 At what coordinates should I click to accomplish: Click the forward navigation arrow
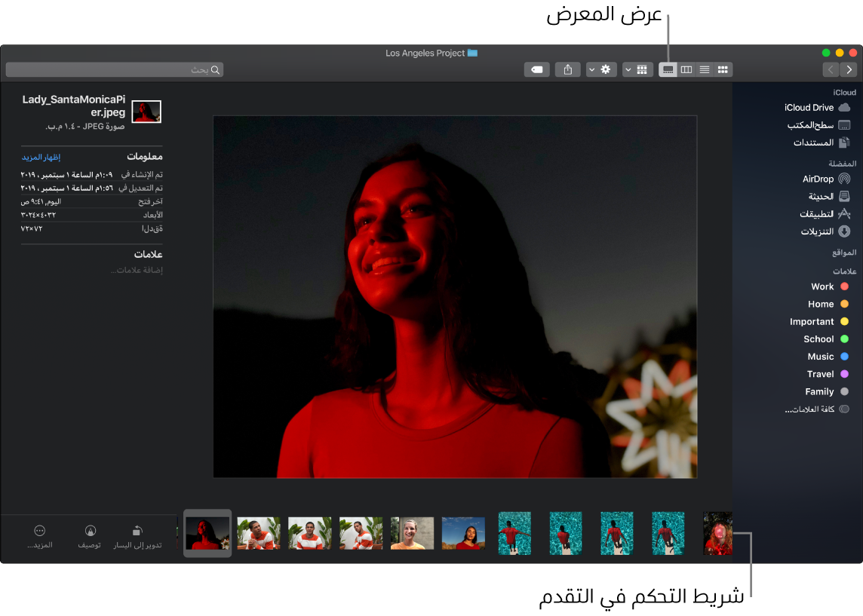pos(848,69)
